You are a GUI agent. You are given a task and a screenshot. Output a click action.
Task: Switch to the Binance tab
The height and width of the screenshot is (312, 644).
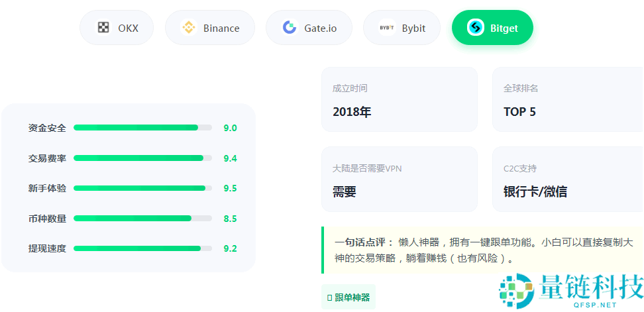coord(210,28)
